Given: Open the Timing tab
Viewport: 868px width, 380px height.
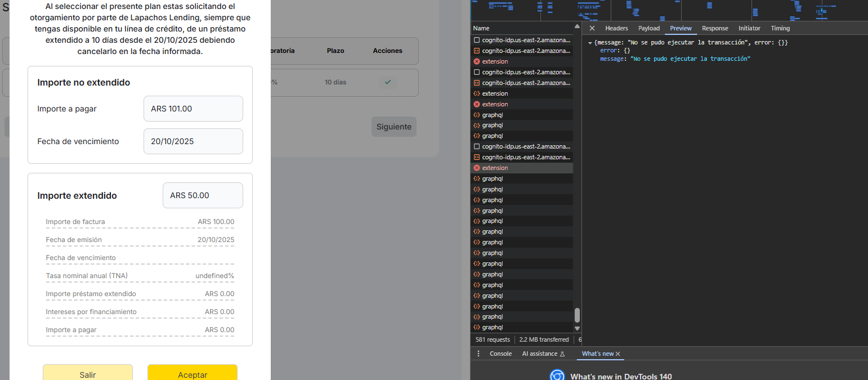Looking at the screenshot, I should (x=780, y=28).
